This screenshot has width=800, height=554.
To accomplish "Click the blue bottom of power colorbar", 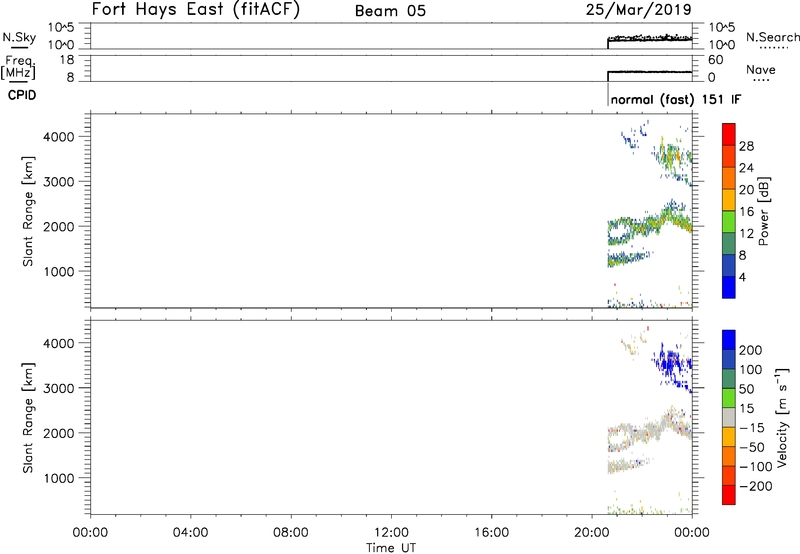I will (x=729, y=287).
